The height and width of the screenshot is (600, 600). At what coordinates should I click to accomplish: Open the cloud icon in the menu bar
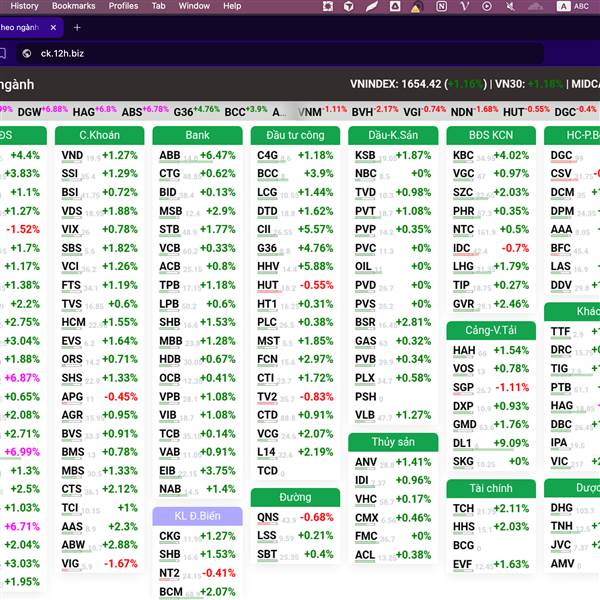(535, 6)
